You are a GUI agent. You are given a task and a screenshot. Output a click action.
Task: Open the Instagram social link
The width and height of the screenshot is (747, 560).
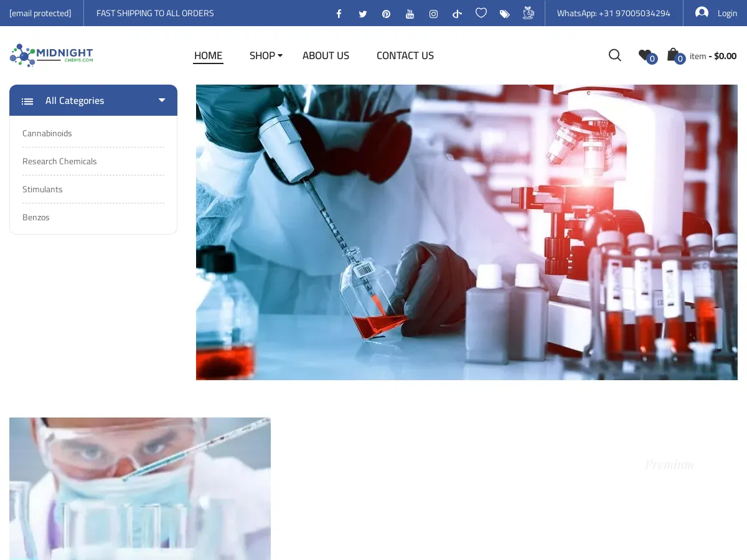[433, 14]
